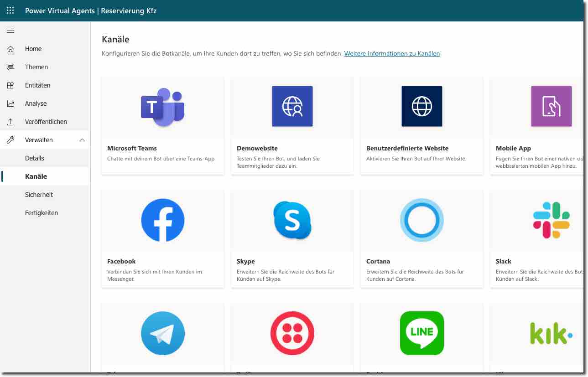
Task: Open the Analyse section
Action: [x=36, y=103]
